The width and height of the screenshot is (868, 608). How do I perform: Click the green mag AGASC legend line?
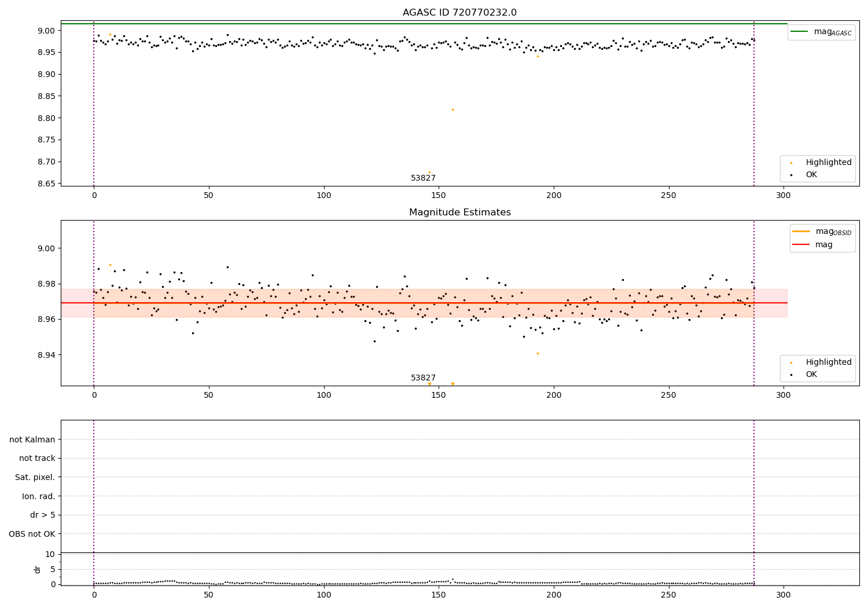(799, 32)
